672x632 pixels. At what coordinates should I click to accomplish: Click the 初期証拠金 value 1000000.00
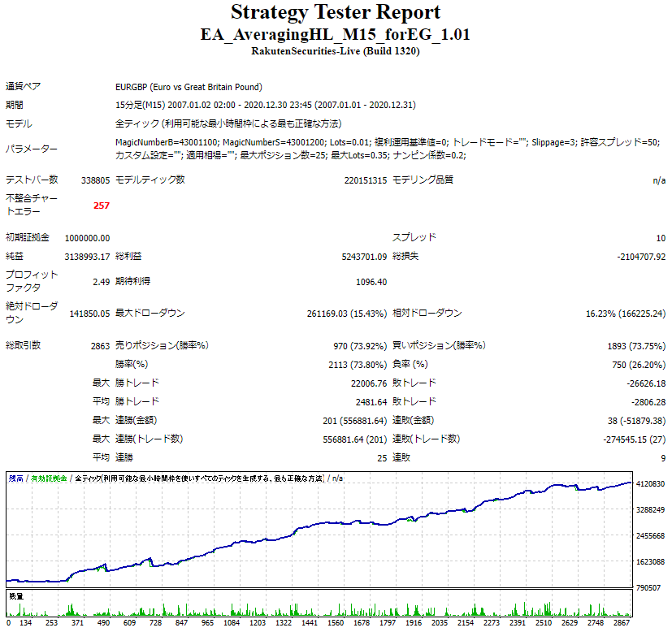tap(85, 237)
